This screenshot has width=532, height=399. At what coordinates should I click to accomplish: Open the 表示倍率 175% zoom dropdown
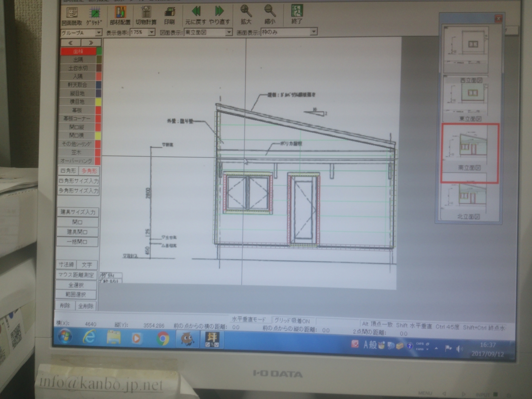tap(143, 32)
